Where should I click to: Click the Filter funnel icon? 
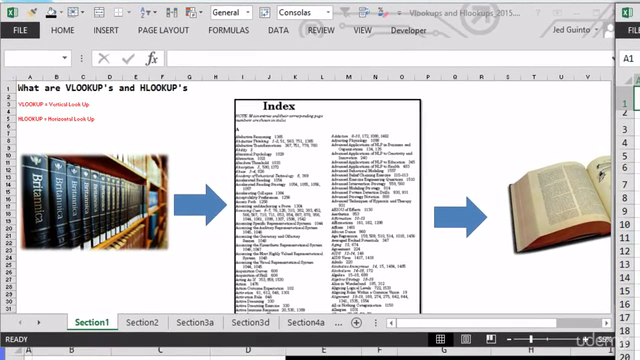(x=345, y=12)
